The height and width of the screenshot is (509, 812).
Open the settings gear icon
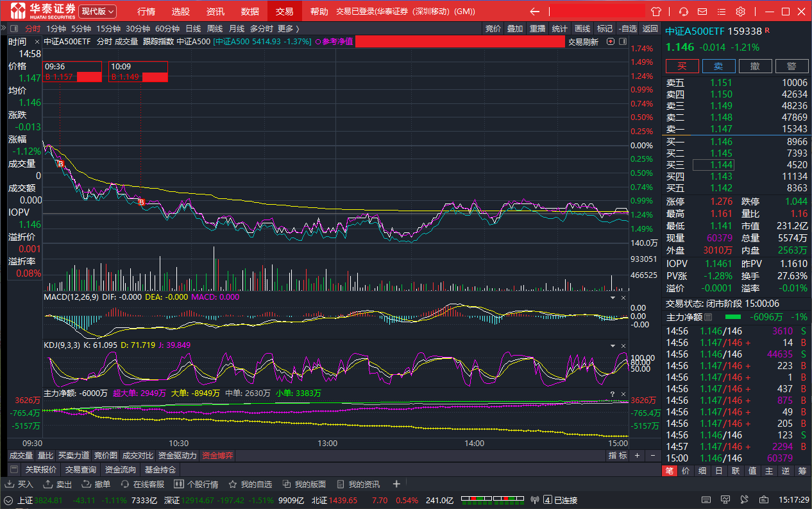[x=740, y=12]
